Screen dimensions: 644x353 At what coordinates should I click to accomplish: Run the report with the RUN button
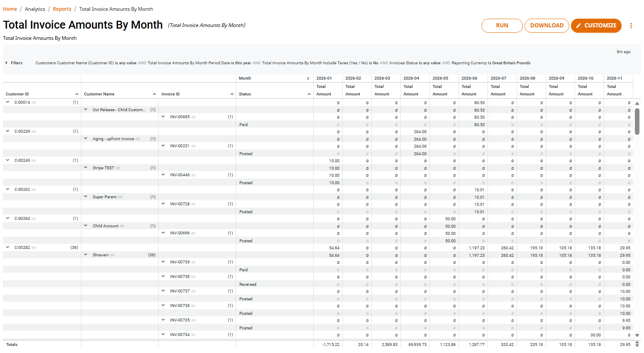click(x=502, y=26)
